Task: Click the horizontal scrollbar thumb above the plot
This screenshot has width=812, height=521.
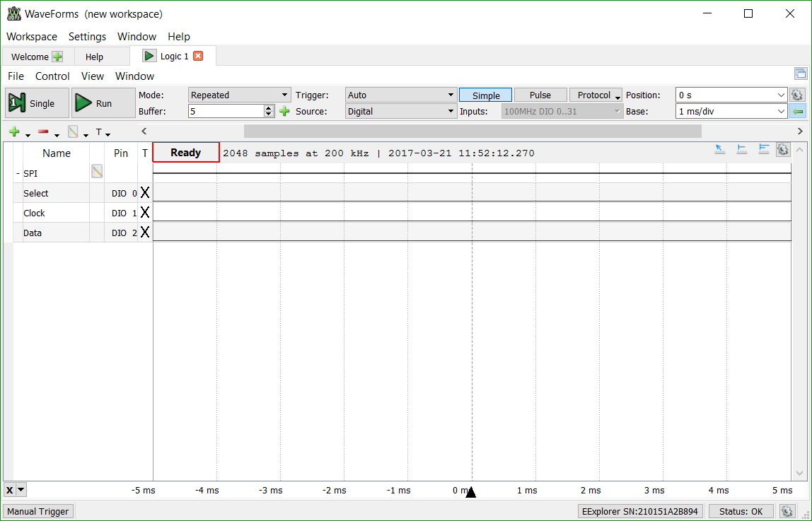Action: [472, 131]
